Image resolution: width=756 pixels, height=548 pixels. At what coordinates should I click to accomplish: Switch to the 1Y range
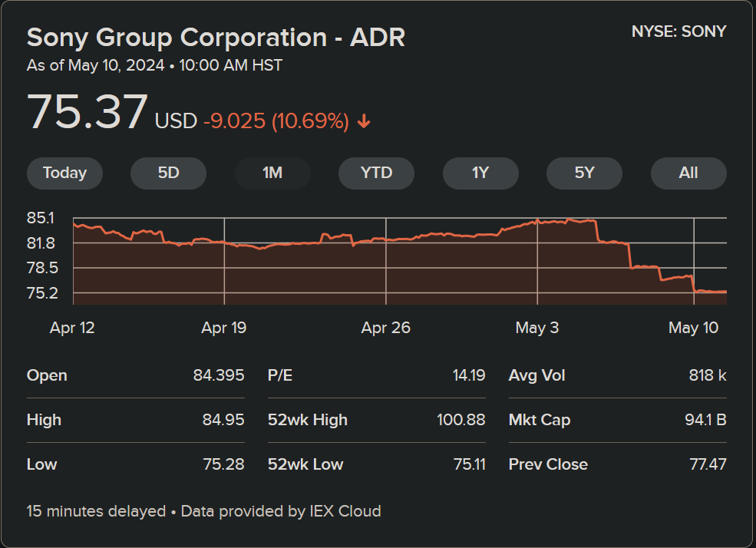coord(480,173)
